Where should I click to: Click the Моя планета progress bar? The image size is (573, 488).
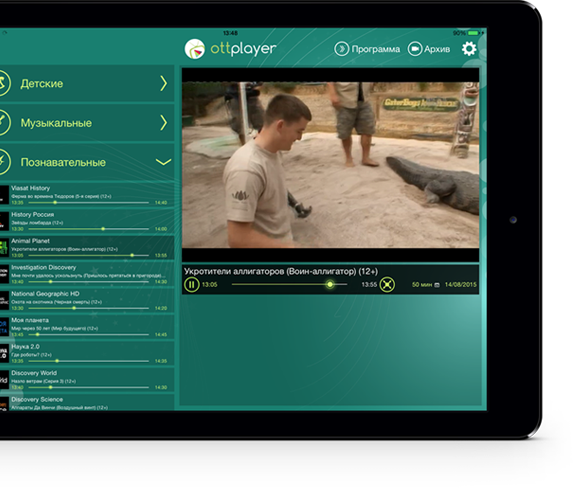click(x=88, y=334)
